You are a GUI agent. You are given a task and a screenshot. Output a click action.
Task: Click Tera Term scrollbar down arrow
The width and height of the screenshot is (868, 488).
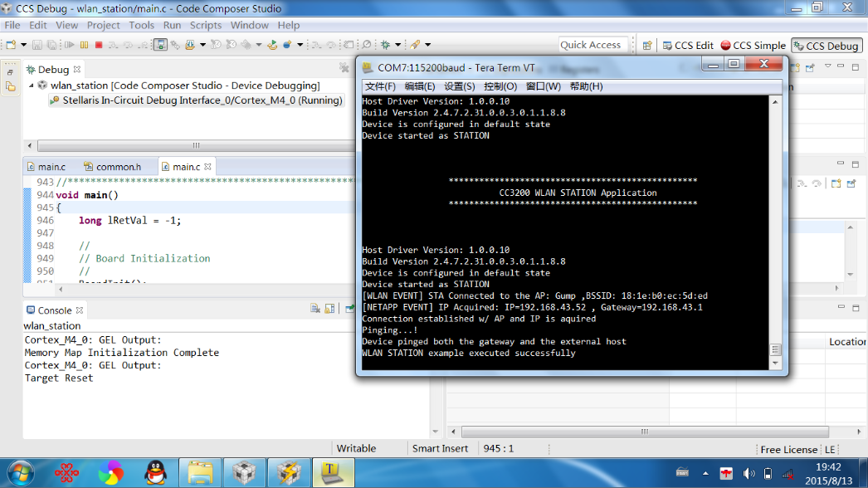(776, 363)
